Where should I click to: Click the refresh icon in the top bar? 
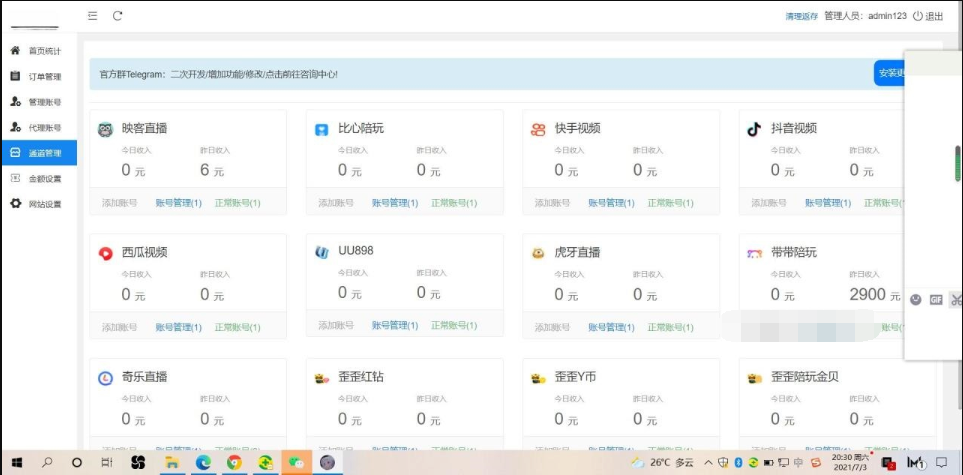[117, 15]
